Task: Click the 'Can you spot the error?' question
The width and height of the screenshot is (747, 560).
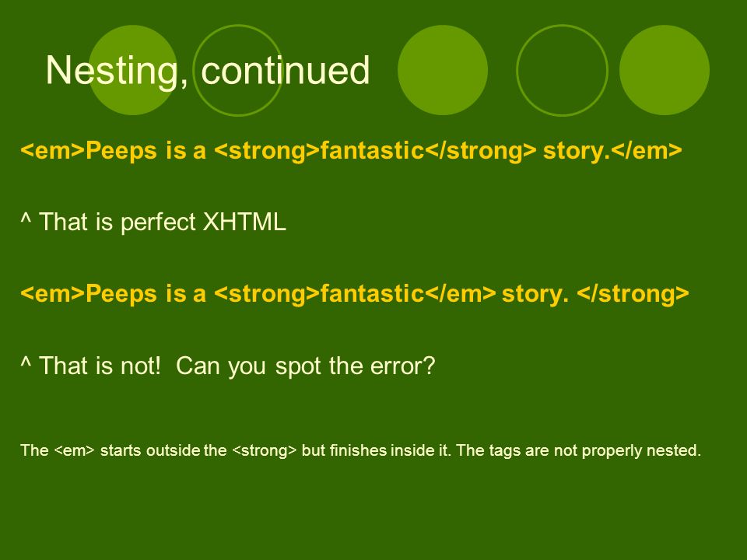Action: (x=305, y=366)
